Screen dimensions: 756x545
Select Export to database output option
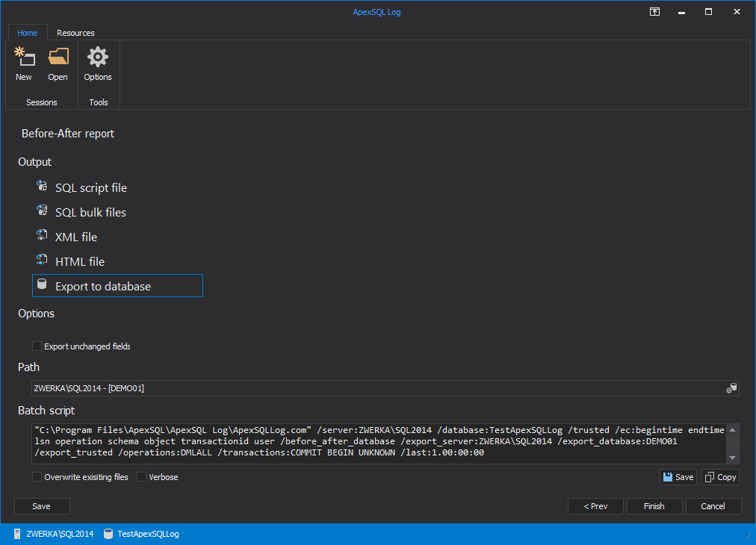pyautogui.click(x=117, y=286)
